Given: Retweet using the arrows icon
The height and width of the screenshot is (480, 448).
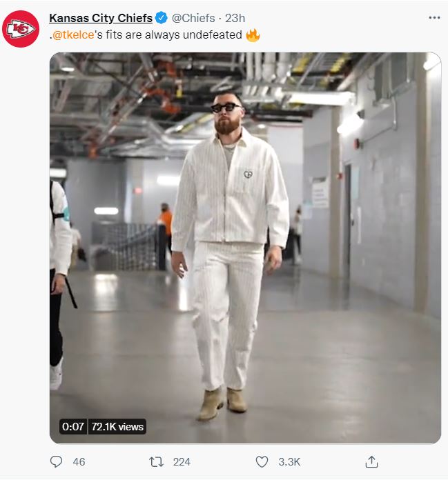Looking at the screenshot, I should coord(156,461).
